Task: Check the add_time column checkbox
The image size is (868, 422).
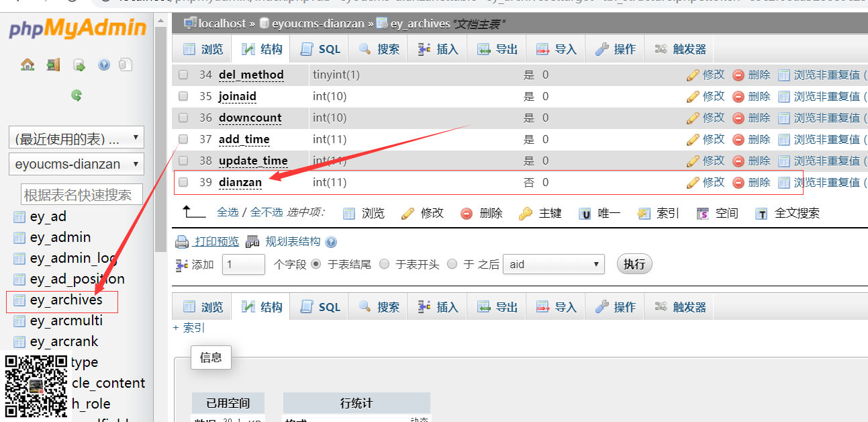Action: [x=183, y=139]
